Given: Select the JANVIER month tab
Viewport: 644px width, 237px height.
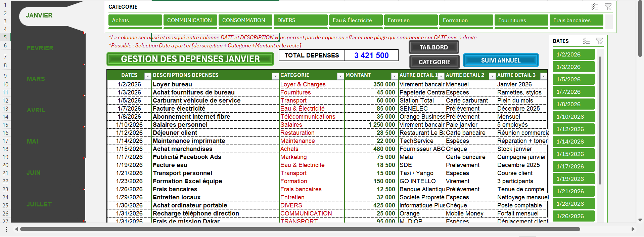Looking at the screenshot, I should [39, 15].
